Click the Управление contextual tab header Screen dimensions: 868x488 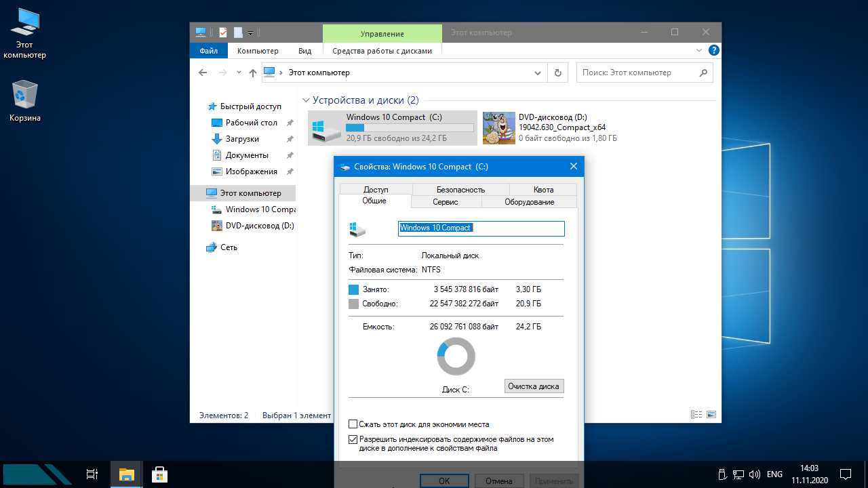(382, 33)
